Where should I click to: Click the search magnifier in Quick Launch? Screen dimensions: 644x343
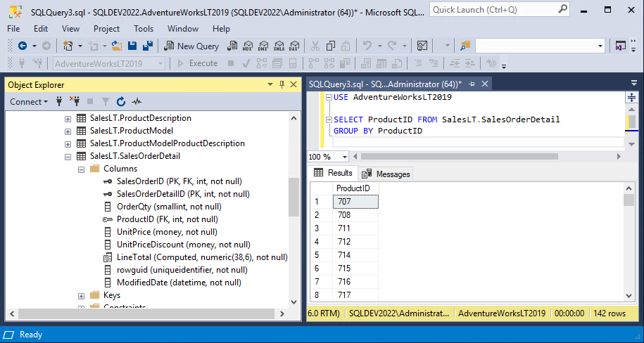(x=563, y=9)
